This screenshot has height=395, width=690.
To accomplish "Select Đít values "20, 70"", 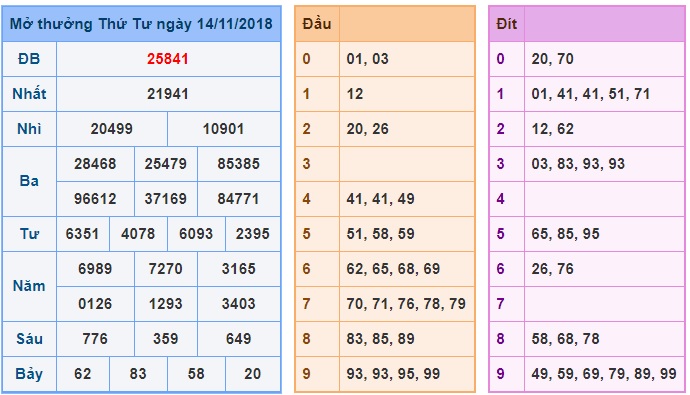I will coord(552,59).
